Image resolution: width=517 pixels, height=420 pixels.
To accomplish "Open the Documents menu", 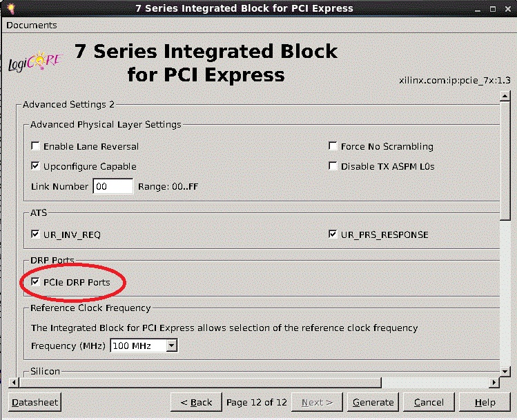I will 32,25.
